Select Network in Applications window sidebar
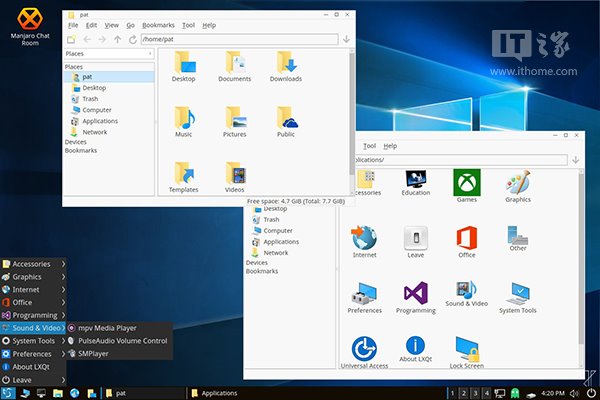Screen dimensions: 600x400 click(x=290, y=253)
